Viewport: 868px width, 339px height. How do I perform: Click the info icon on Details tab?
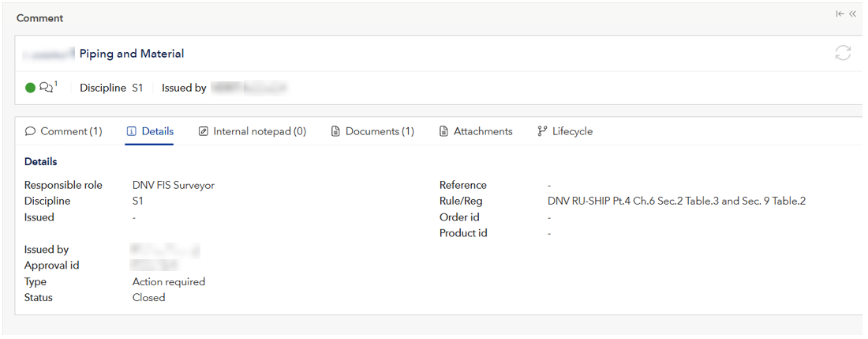132,131
